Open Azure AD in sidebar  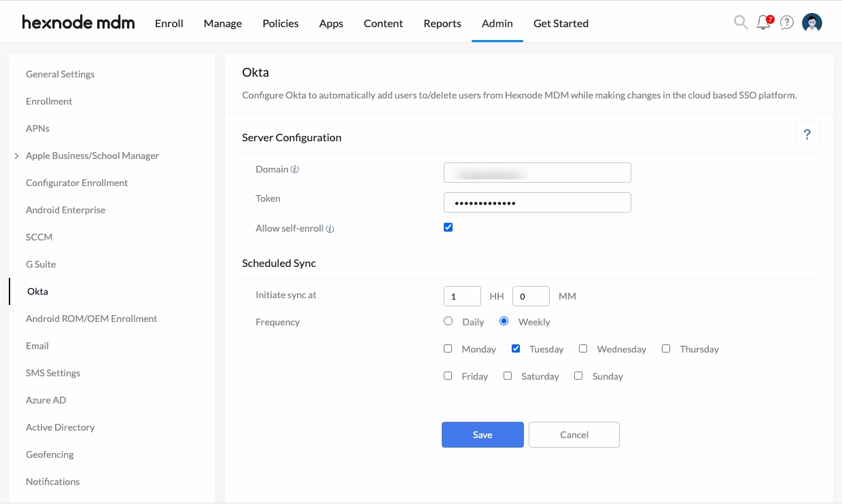(x=46, y=400)
